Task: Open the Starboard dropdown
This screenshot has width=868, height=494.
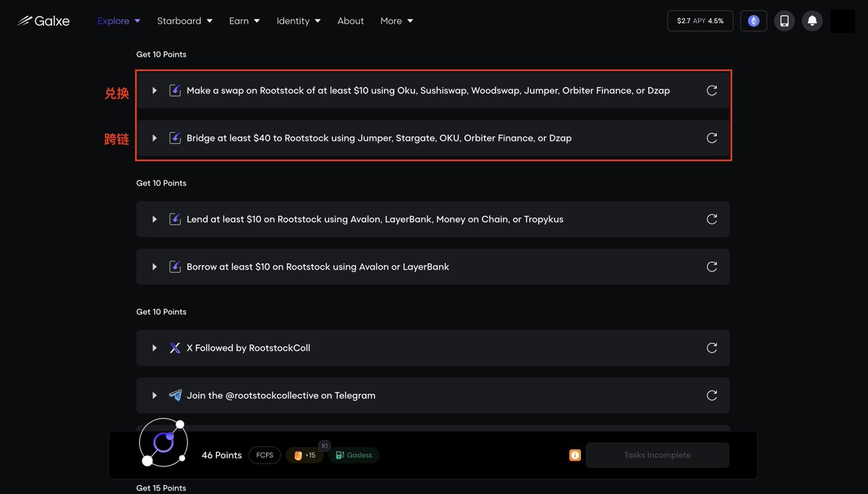Action: [184, 21]
